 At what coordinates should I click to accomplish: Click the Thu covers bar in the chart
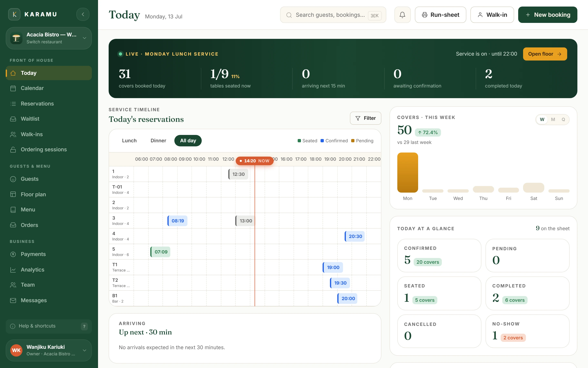coord(483,189)
